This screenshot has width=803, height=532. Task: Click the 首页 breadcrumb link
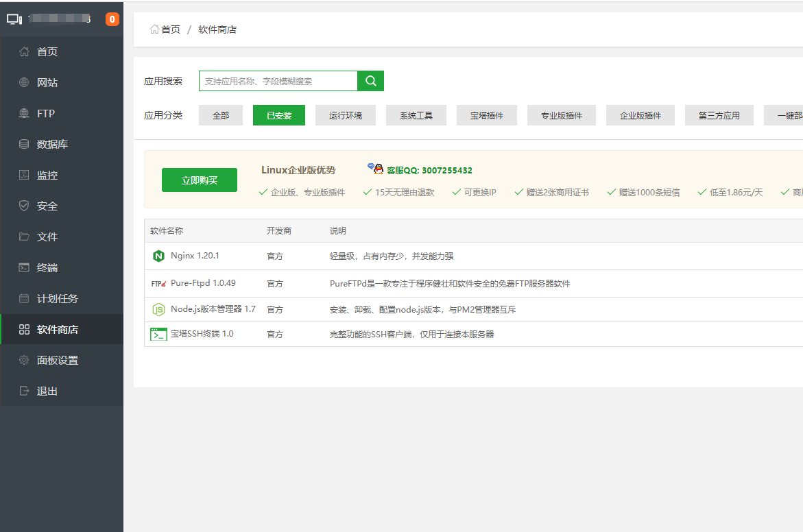point(169,29)
